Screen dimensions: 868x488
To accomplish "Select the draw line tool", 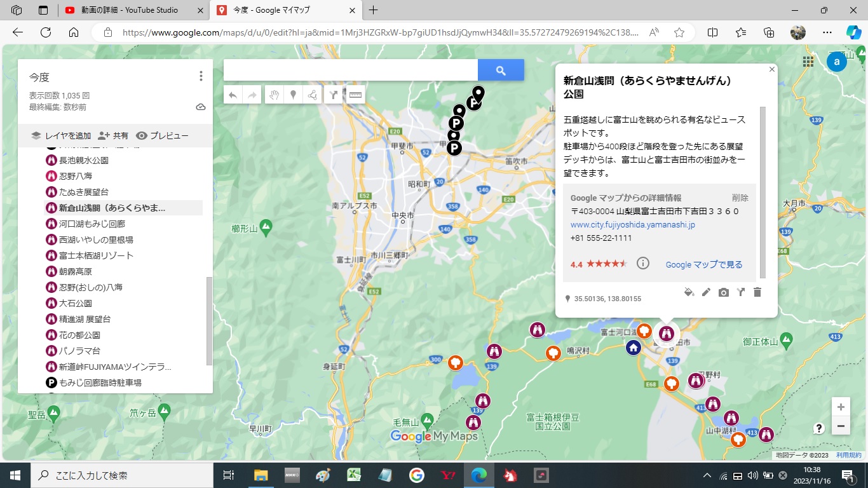I will click(x=312, y=95).
